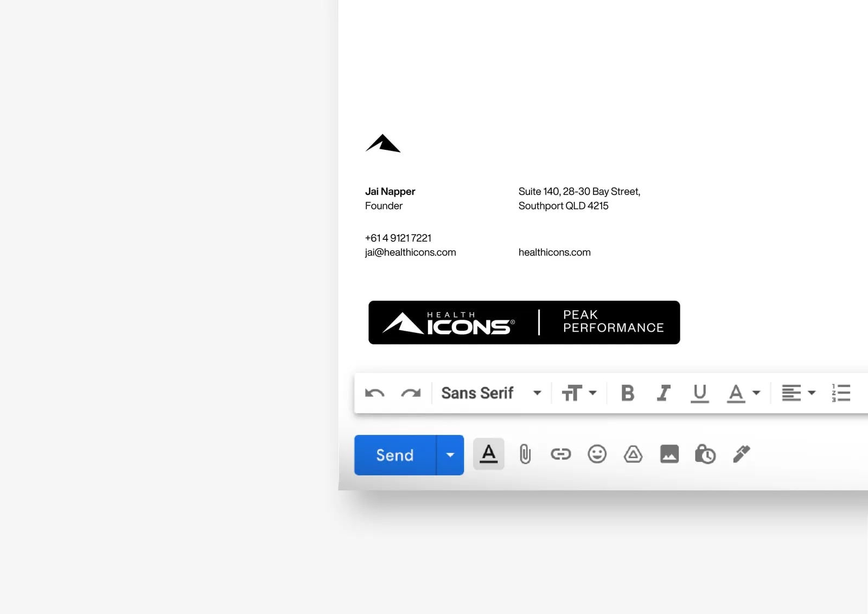This screenshot has height=614, width=868.
Task: Insert files using Google Drive
Action: tap(633, 454)
